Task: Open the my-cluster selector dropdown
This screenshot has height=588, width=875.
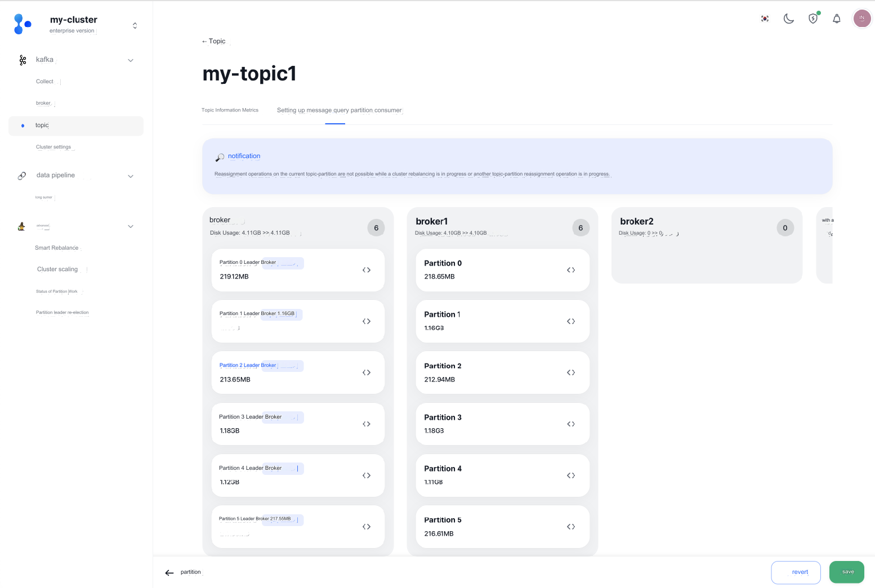Action: (x=135, y=25)
